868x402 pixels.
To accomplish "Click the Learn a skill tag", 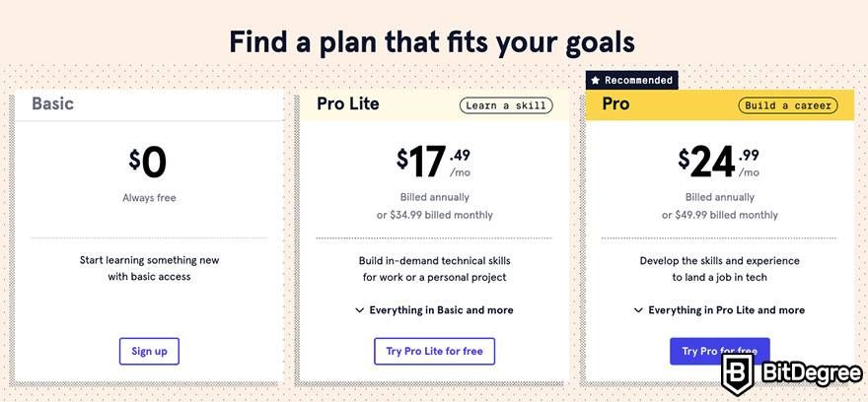I will [x=506, y=105].
